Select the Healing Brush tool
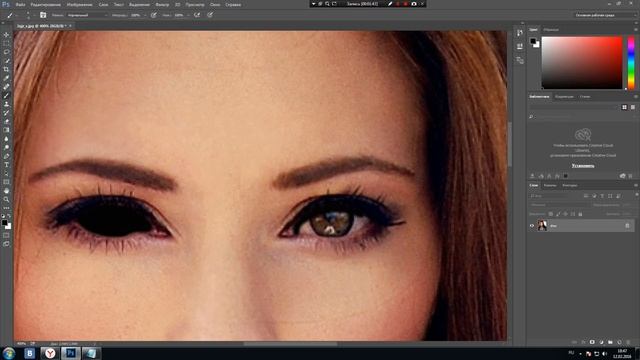 point(6,87)
